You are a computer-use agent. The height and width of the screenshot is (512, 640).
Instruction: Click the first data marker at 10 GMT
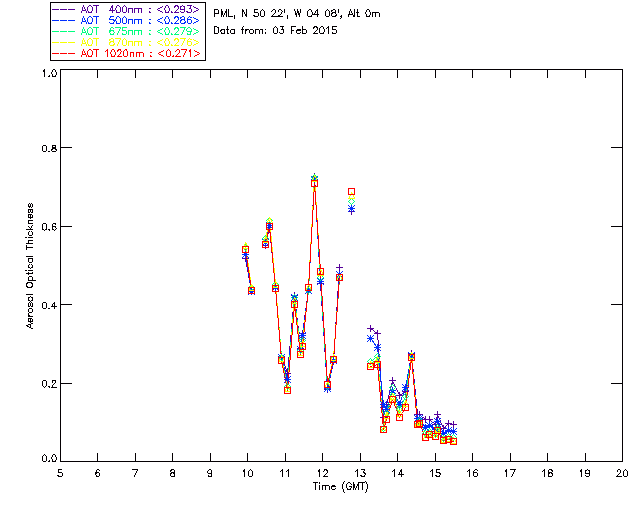tap(245, 249)
